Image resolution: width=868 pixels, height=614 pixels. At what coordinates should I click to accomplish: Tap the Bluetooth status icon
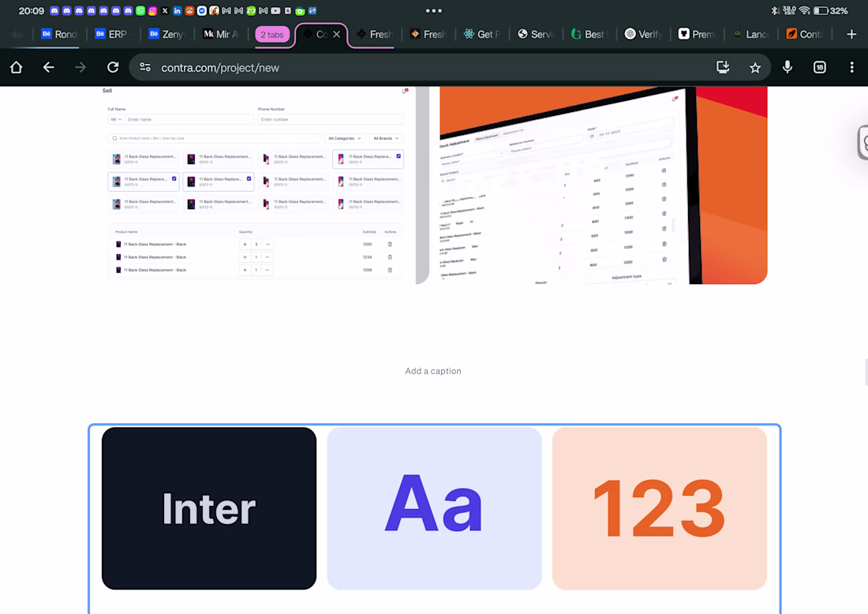click(x=775, y=10)
